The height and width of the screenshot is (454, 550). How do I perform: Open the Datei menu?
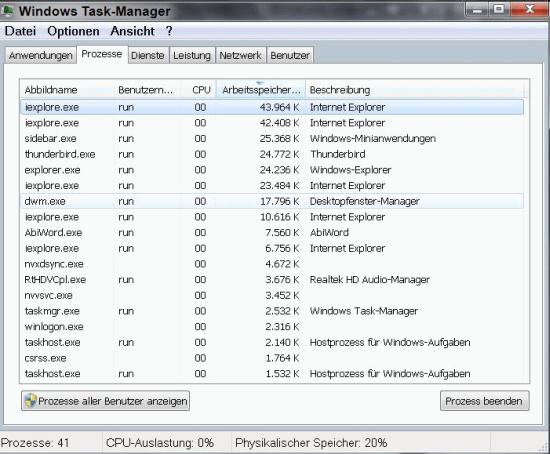[20, 31]
